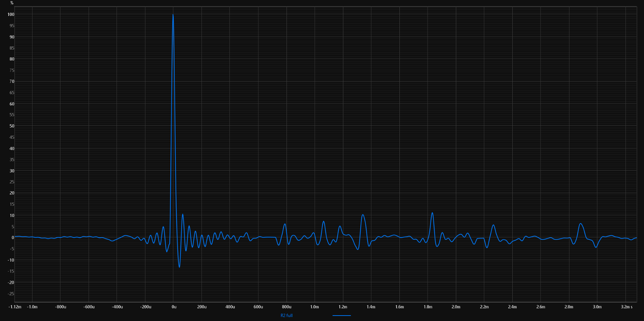This screenshot has height=321, width=644.
Task: Click the -1.0m time axis label
Action: pyautogui.click(x=32, y=307)
